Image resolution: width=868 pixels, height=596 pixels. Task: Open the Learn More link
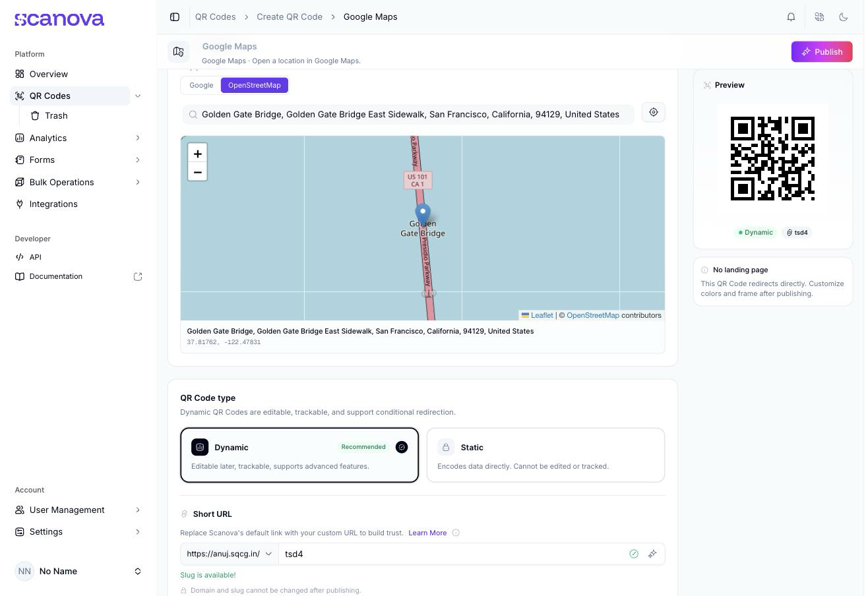tap(427, 533)
